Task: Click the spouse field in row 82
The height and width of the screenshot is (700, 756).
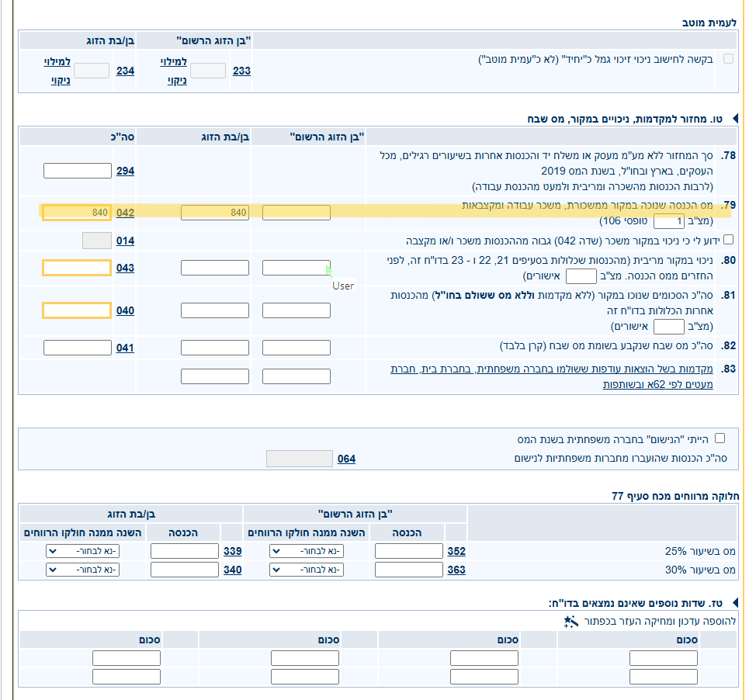Action: pyautogui.click(x=215, y=348)
